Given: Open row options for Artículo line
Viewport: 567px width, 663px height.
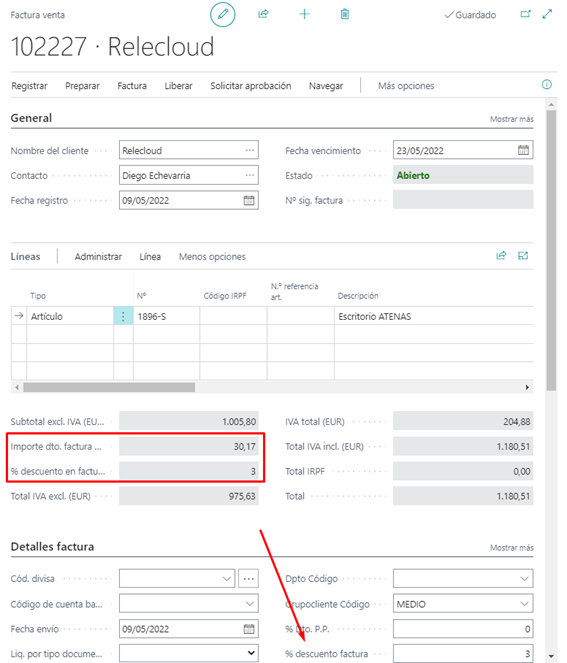Looking at the screenshot, I should 123,316.
